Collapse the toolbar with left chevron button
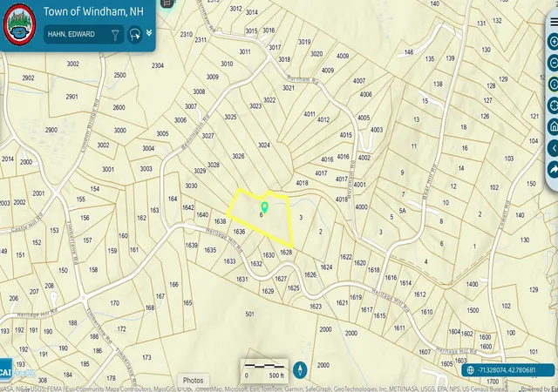558x392 pixels. click(x=554, y=148)
